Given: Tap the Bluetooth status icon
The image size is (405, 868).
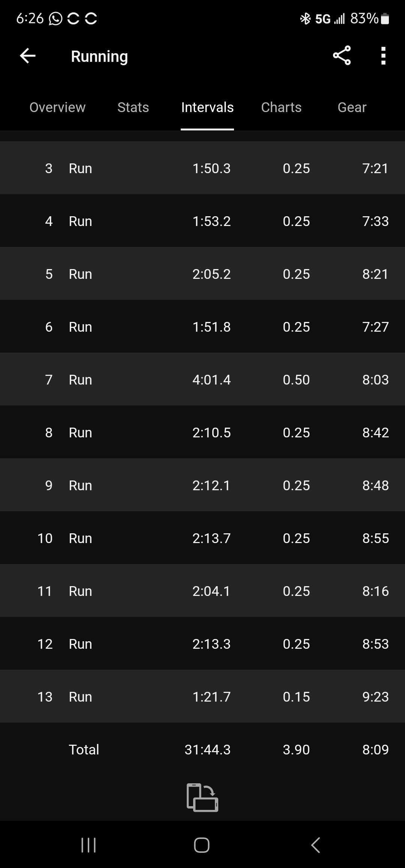Looking at the screenshot, I should click(305, 18).
